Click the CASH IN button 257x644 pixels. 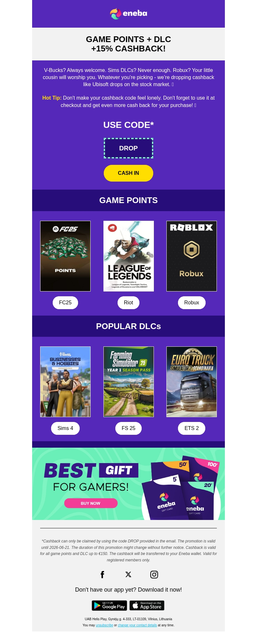point(128,173)
